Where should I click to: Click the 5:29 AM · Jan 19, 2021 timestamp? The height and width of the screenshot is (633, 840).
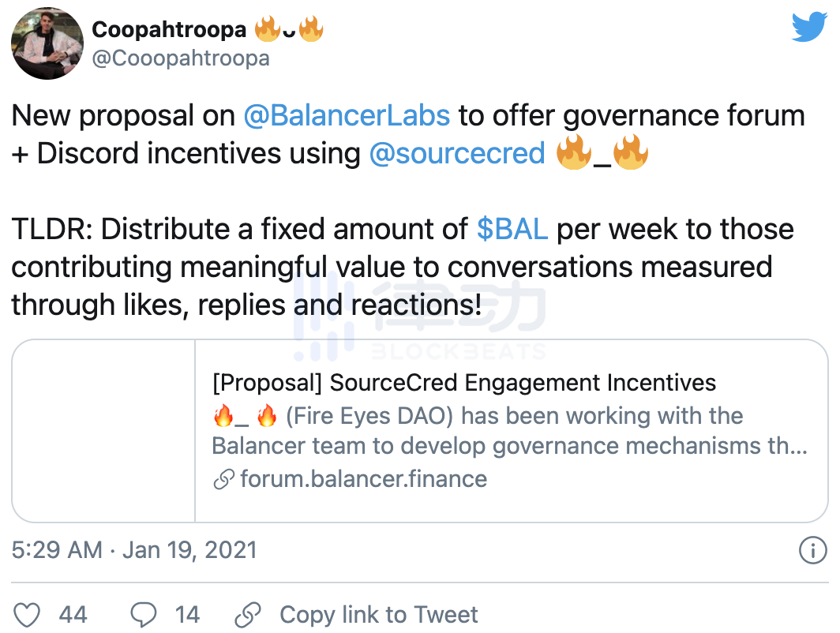[x=134, y=550]
